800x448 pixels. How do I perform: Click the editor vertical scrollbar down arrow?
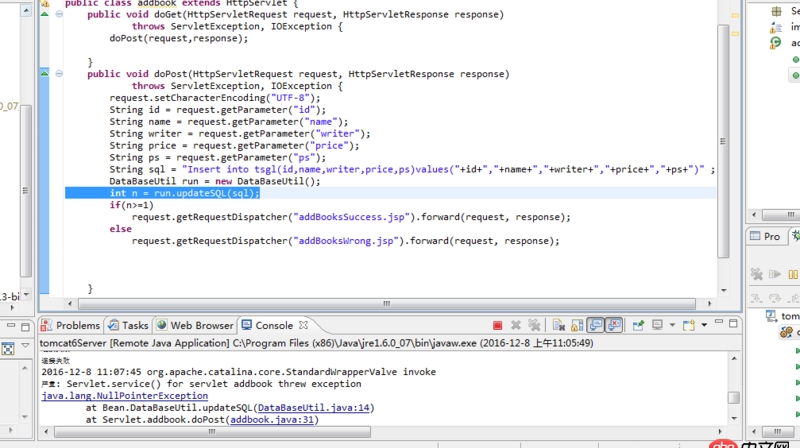click(x=723, y=290)
